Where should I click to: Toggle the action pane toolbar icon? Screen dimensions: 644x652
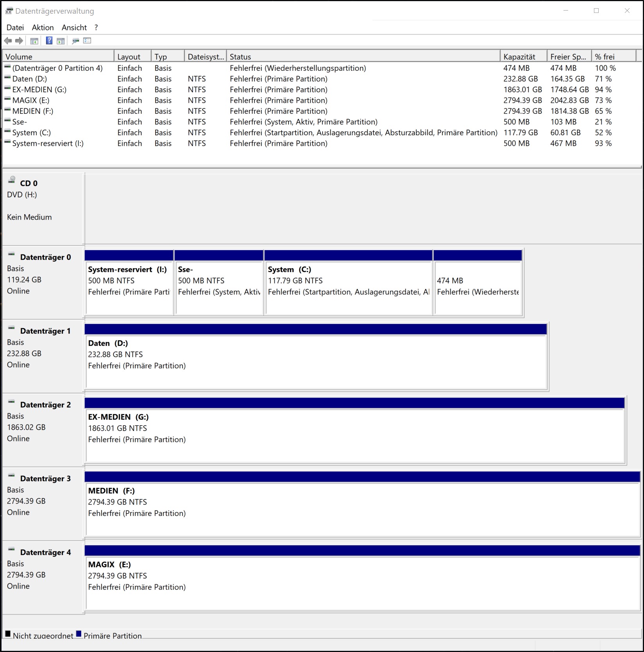point(61,41)
